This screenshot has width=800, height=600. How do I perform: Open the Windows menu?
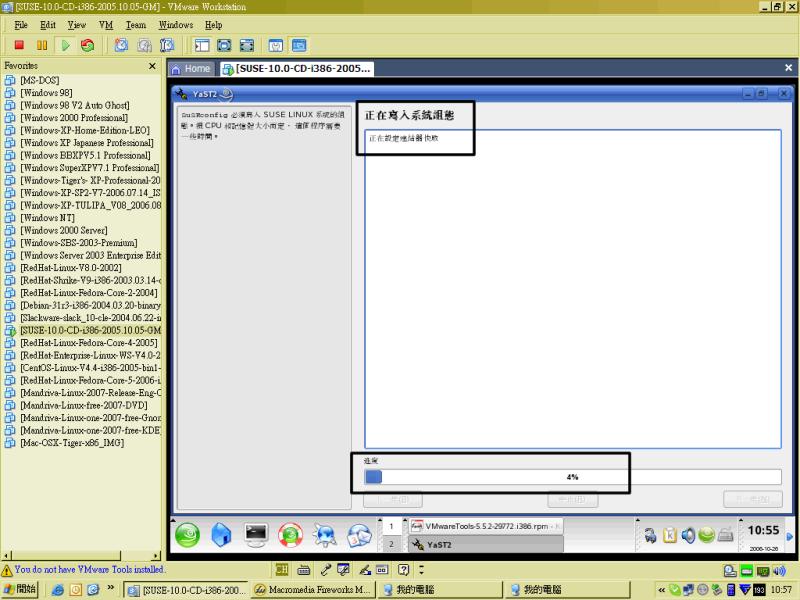pos(176,25)
